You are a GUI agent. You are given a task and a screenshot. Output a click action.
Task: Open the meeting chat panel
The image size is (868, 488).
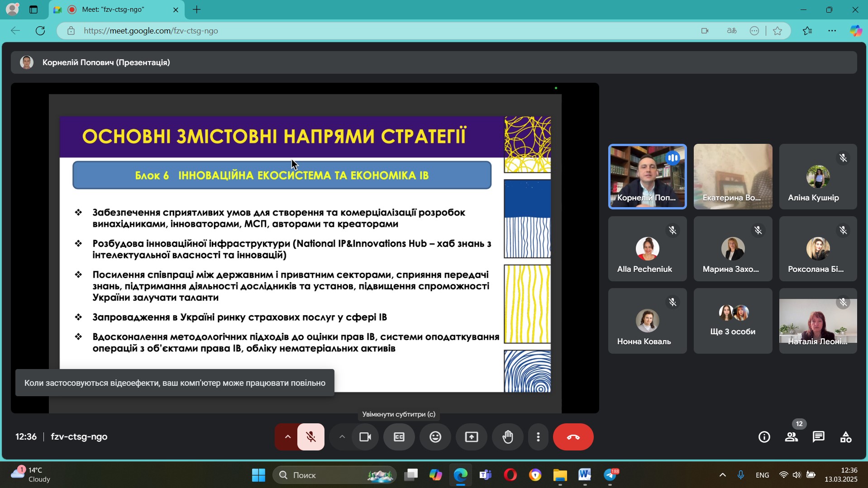point(818,437)
